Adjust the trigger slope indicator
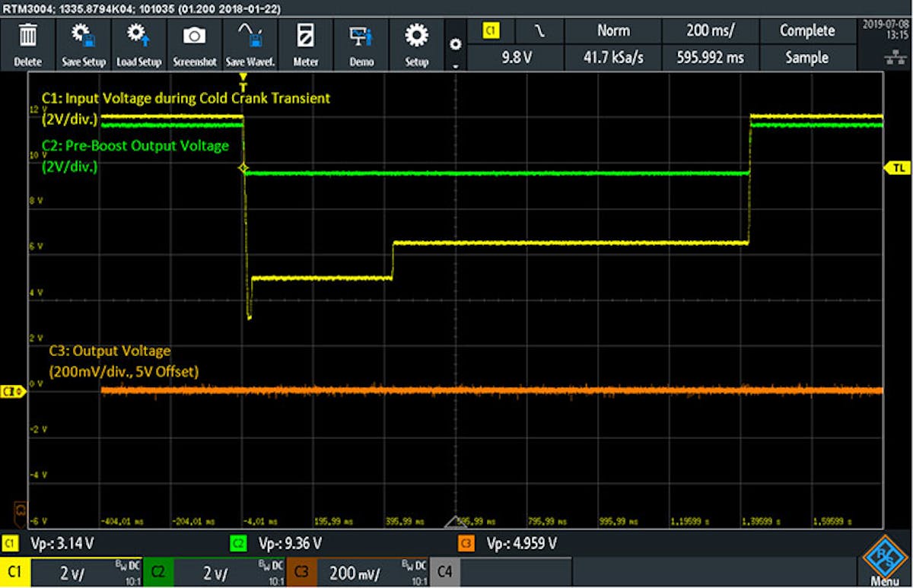913x588 pixels. 537,31
